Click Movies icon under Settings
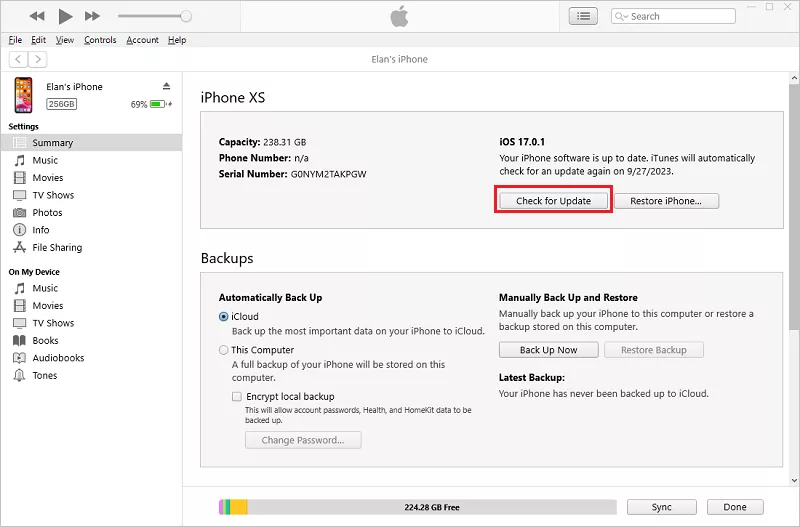This screenshot has width=800, height=527. (x=19, y=178)
